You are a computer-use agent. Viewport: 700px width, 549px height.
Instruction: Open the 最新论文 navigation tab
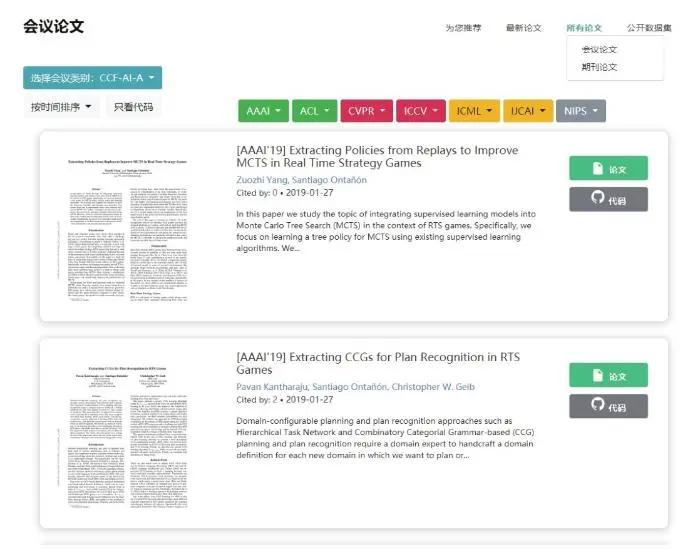pos(524,28)
